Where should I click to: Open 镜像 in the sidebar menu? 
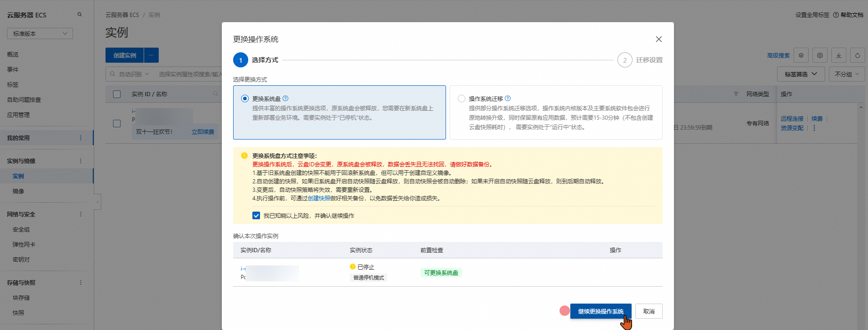18,191
